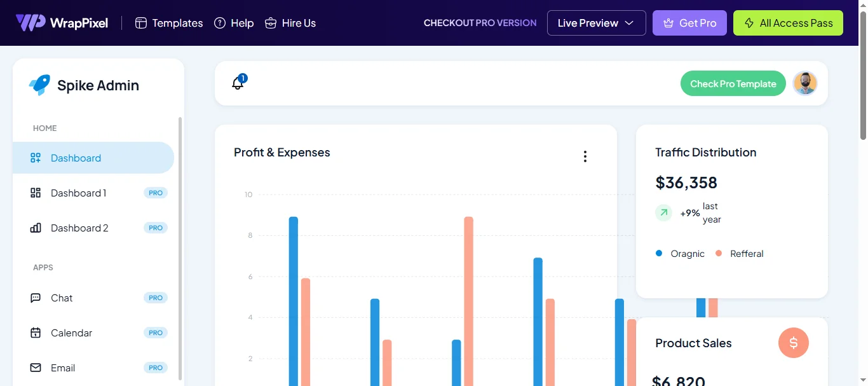868x386 pixels.
Task: Click the All Access Pass button
Action: pos(788,23)
